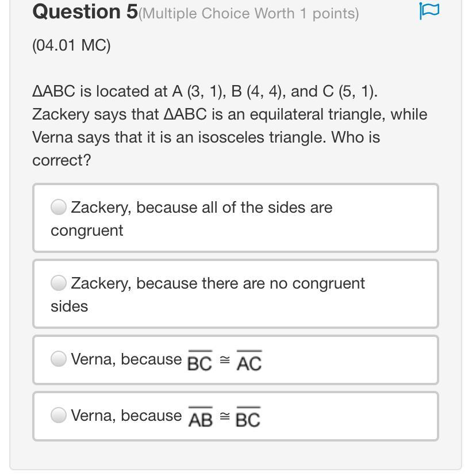Click the word "sides" in second answer box
The image size is (476, 476).
(69, 306)
